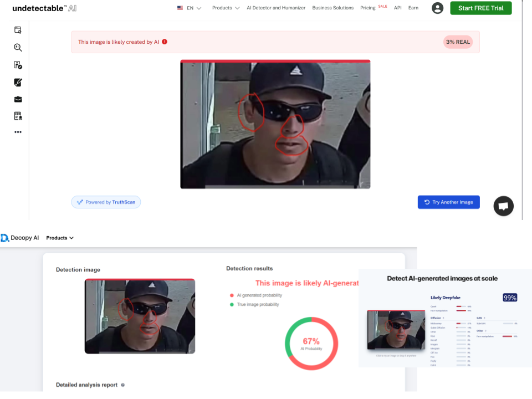Open the user account profile icon

(x=437, y=8)
